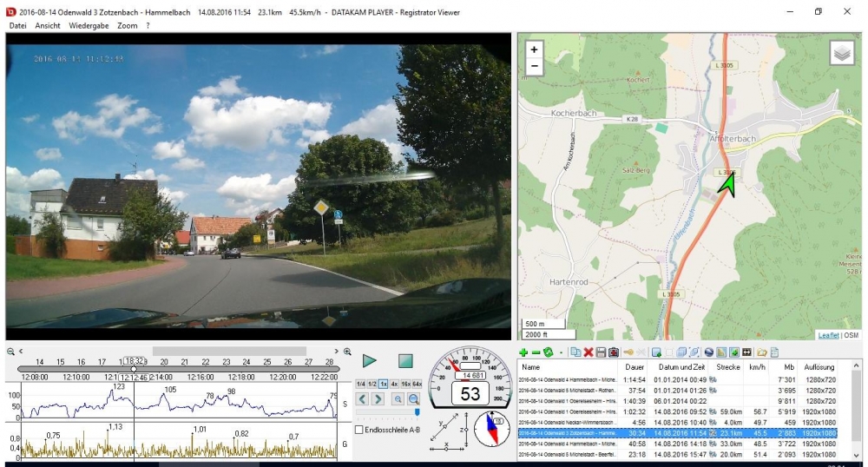Click the timeline position marker at 18:32

(x=134, y=361)
